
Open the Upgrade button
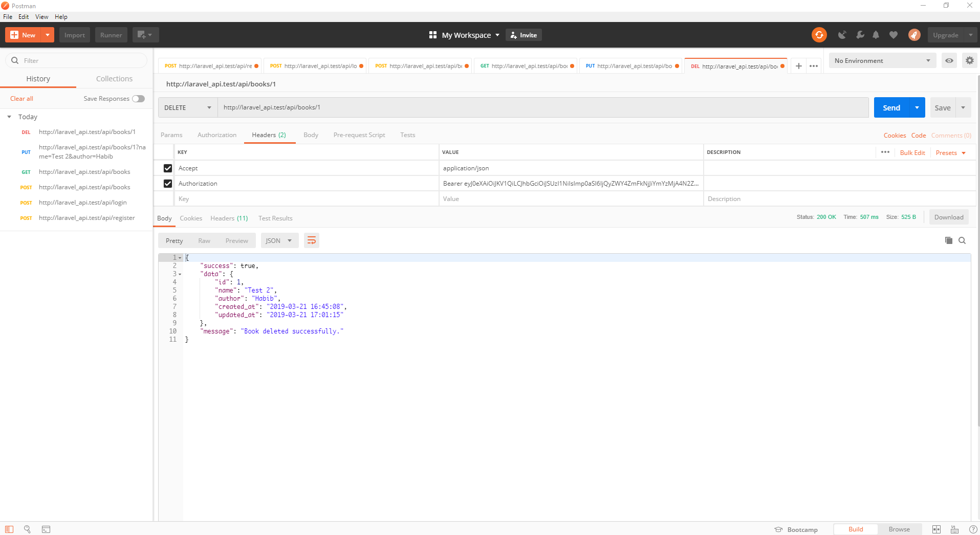(945, 35)
